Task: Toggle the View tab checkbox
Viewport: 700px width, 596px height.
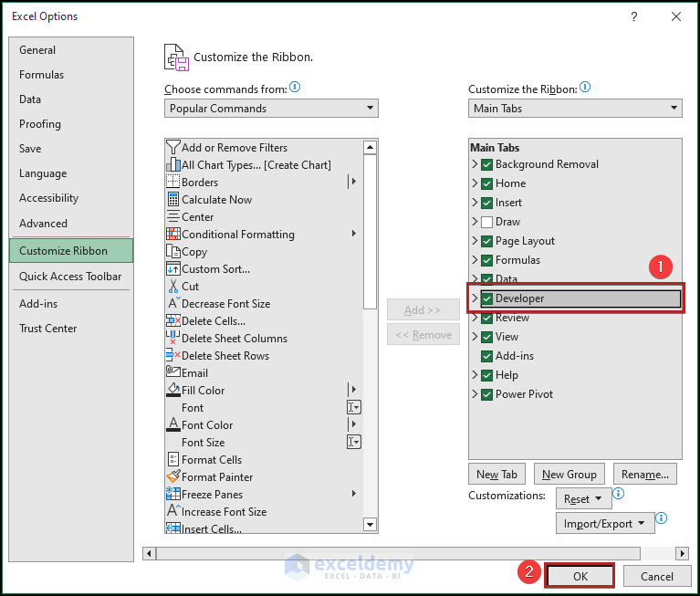Action: (486, 337)
